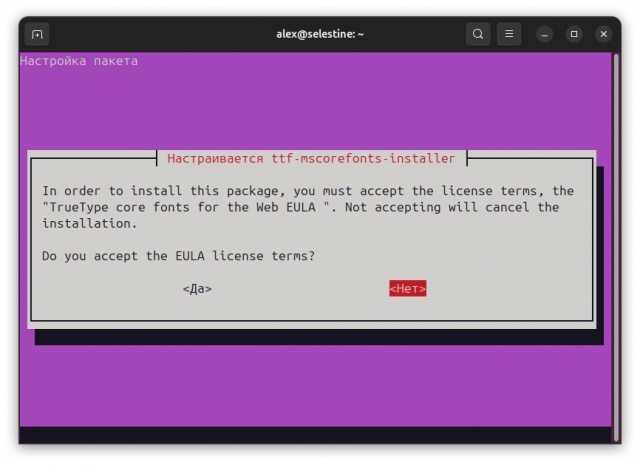Click the 'Настройка пакета' header text
The image size is (640, 465).
tap(79, 61)
